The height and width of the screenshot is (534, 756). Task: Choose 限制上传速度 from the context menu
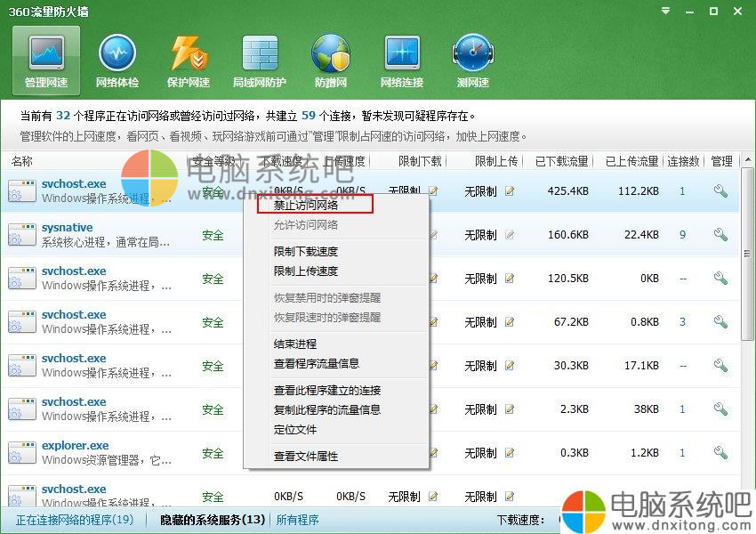pos(306,271)
